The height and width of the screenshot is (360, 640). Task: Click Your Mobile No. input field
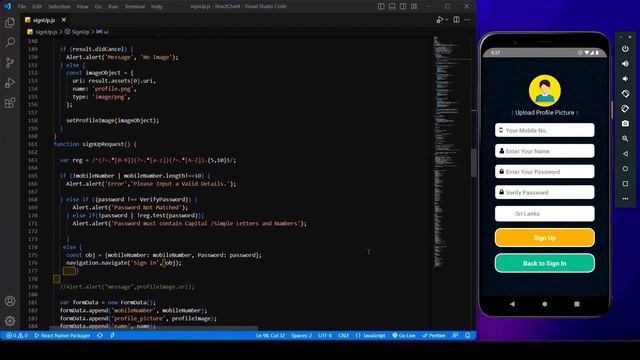[544, 130]
